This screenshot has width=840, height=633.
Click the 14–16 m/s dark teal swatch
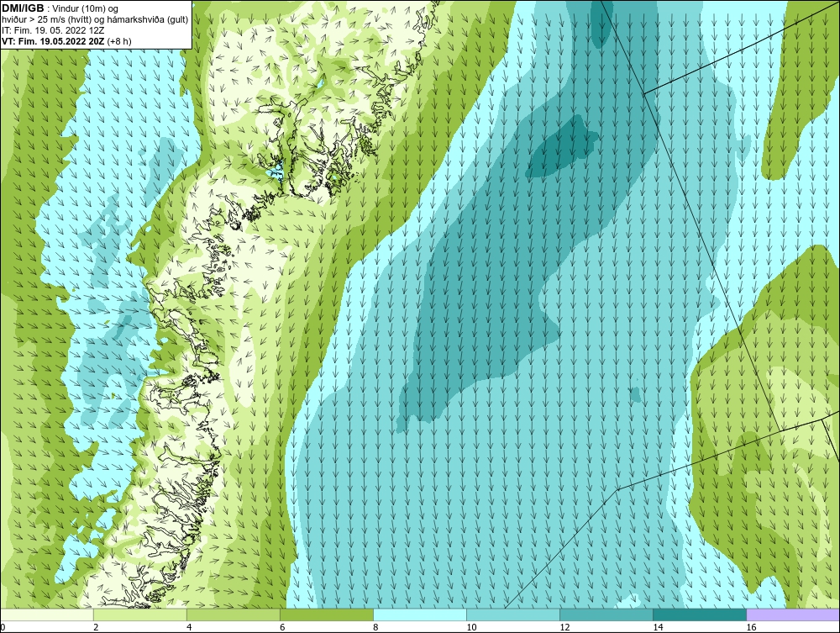point(700,615)
